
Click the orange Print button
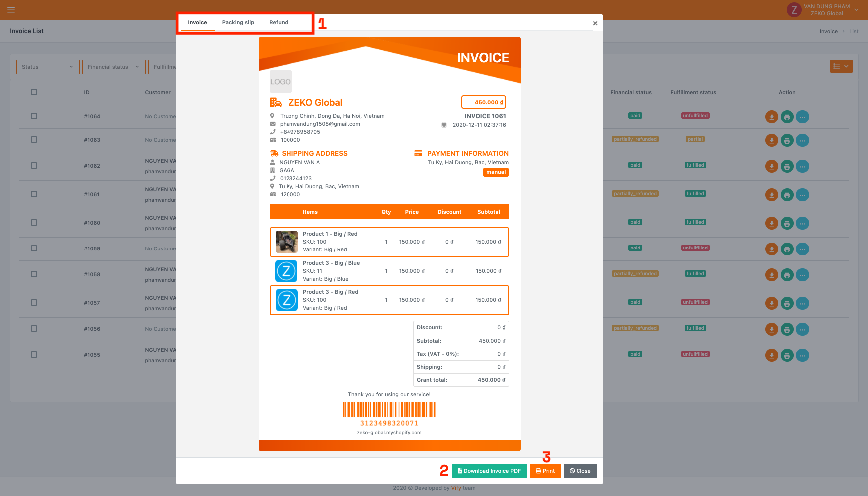point(545,471)
